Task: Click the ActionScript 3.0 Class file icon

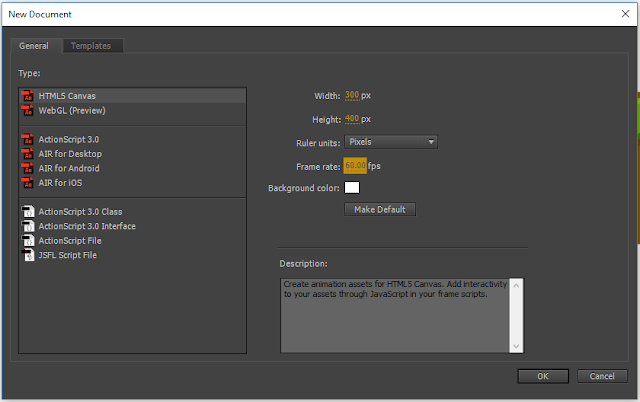Action: pos(28,212)
